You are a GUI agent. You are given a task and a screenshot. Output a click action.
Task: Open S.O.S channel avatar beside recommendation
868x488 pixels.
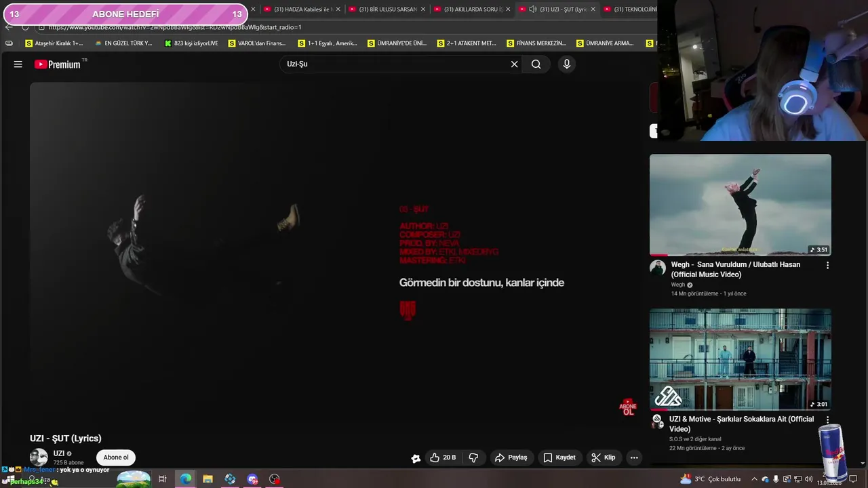657,422
